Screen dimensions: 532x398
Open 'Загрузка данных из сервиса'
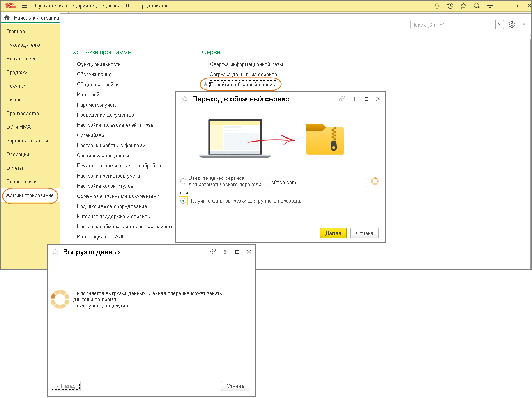[x=244, y=74]
